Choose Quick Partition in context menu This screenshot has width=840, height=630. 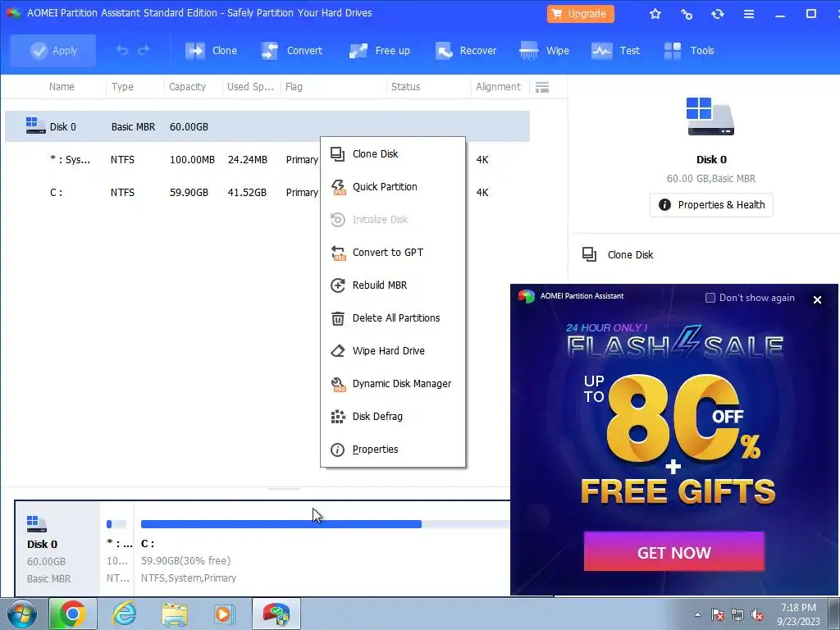[393, 186]
